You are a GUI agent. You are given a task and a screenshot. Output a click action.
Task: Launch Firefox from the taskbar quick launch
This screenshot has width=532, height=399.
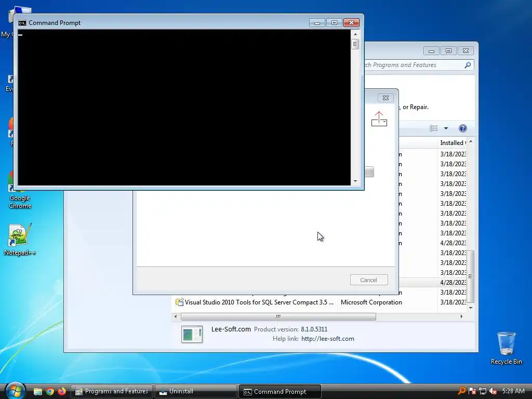click(x=62, y=392)
